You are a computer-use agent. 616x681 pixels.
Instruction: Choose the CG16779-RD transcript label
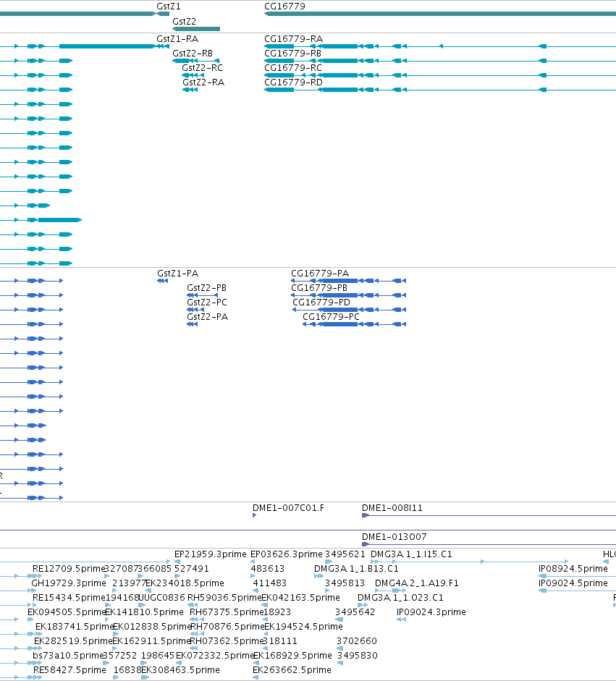(294, 83)
